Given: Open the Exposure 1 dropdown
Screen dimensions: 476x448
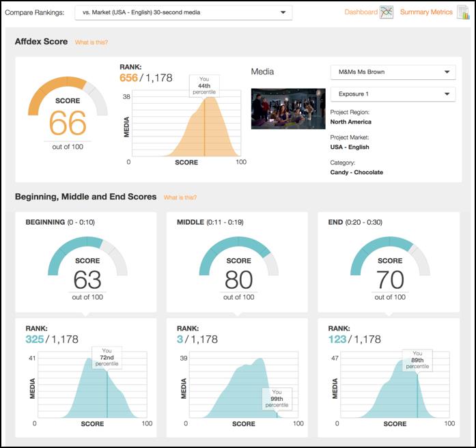Looking at the screenshot, I should click(393, 94).
